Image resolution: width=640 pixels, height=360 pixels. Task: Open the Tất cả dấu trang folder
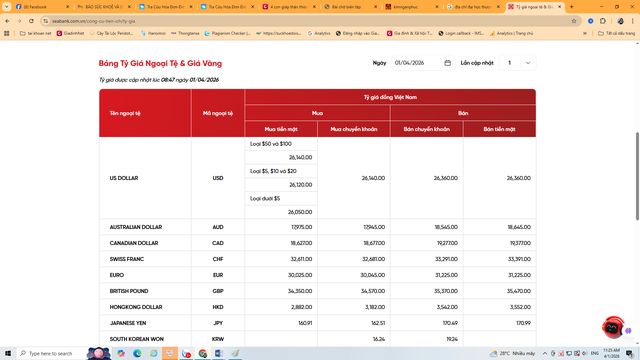(617, 33)
